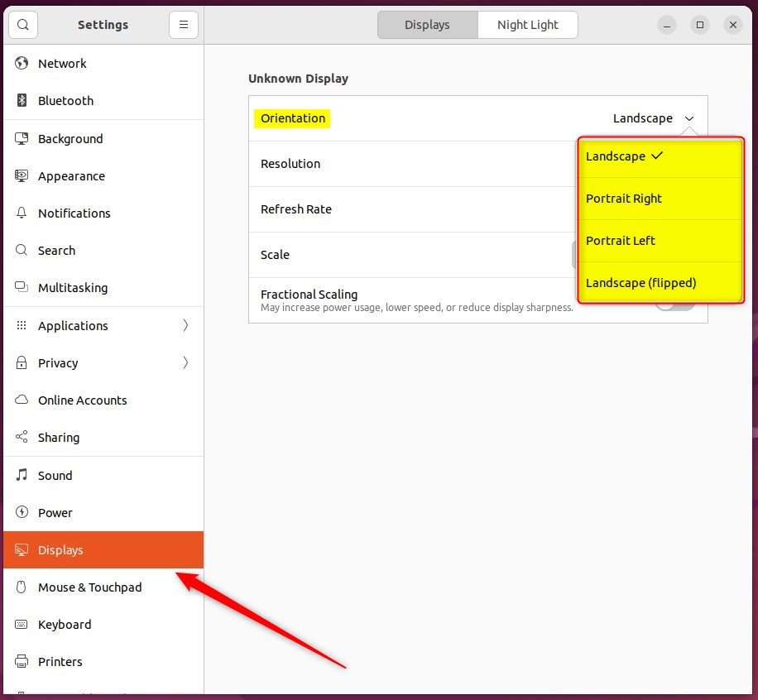This screenshot has width=758, height=700.
Task: Click the Orientation label
Action: (x=292, y=118)
